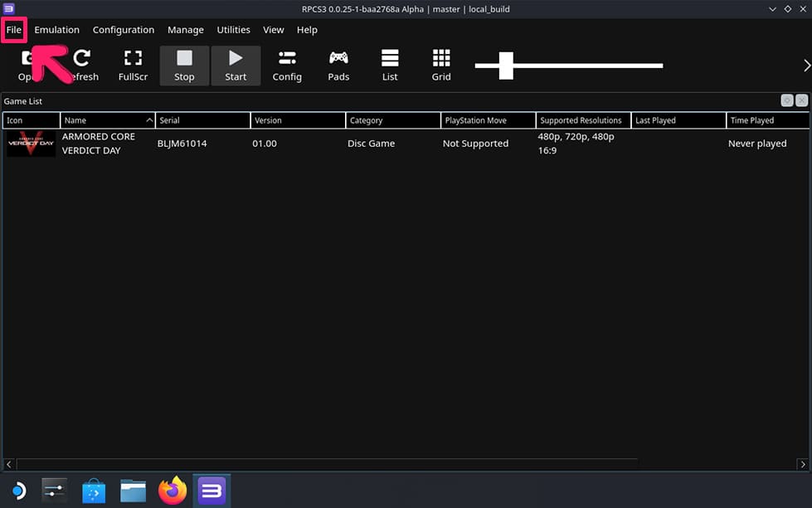Select ARMORED CORE VERDICT DAY name
Screen dimensions: 812x508
(x=99, y=144)
